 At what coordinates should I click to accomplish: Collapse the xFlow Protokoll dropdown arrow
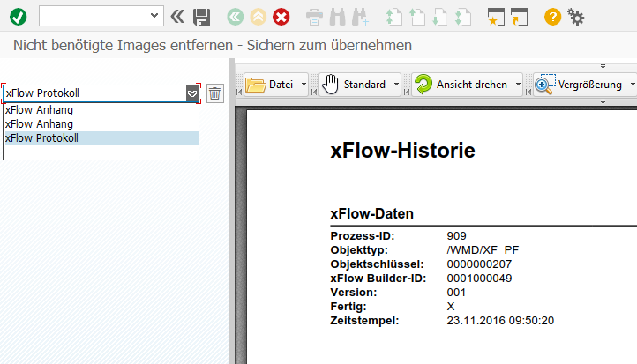pyautogui.click(x=191, y=93)
